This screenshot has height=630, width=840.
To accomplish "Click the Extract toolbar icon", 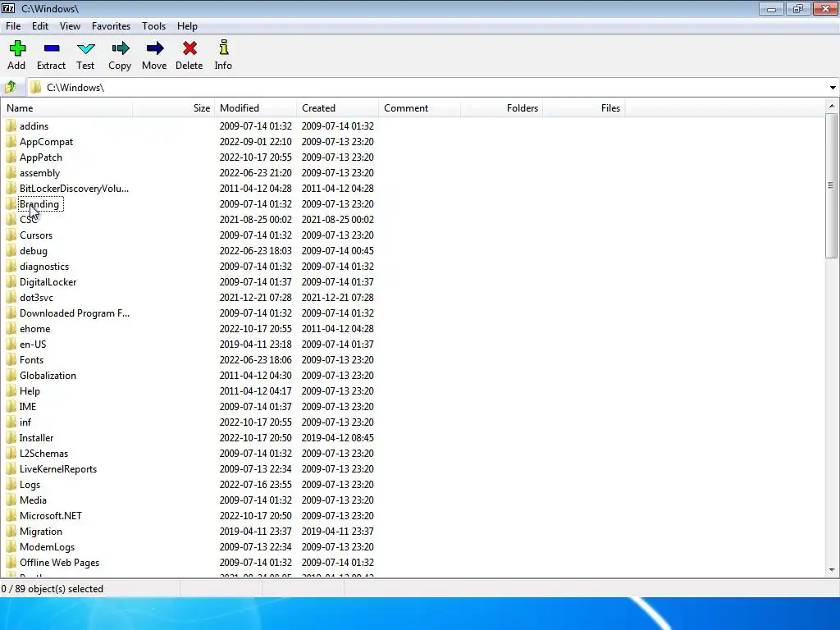I will point(52,48).
